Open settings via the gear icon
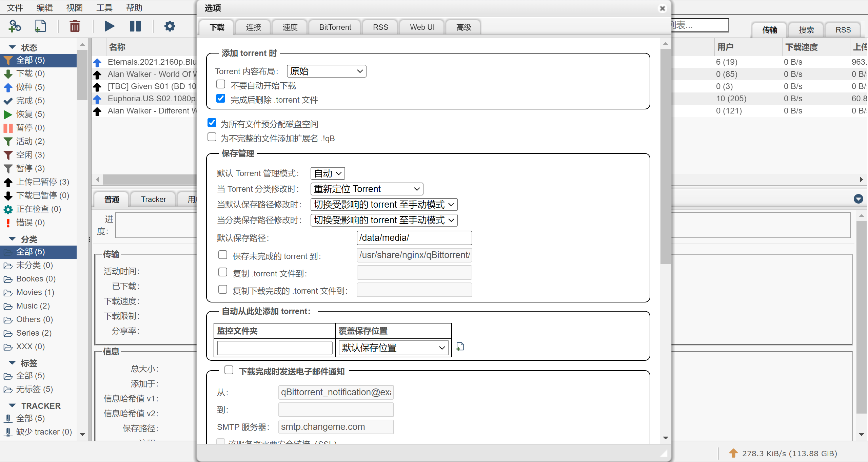 (x=170, y=26)
